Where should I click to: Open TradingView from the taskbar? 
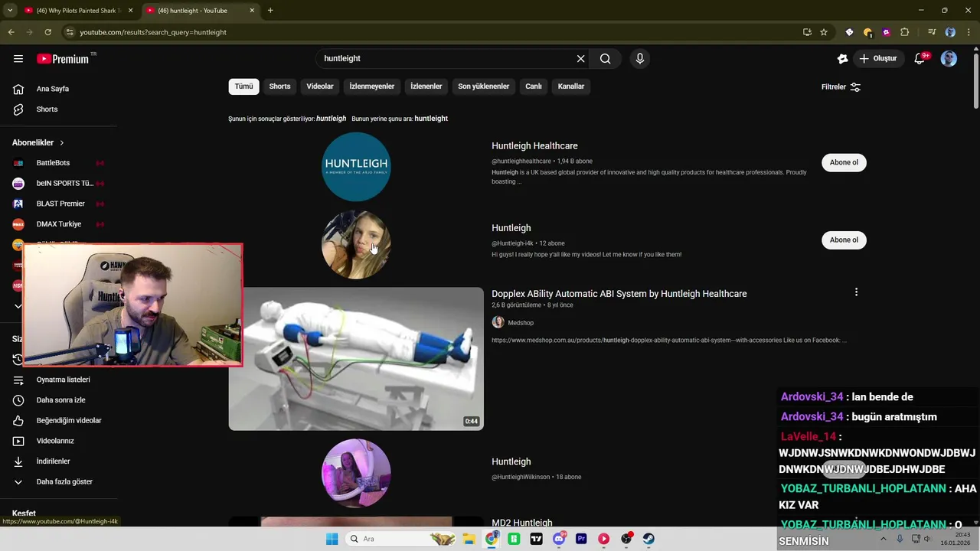537,539
